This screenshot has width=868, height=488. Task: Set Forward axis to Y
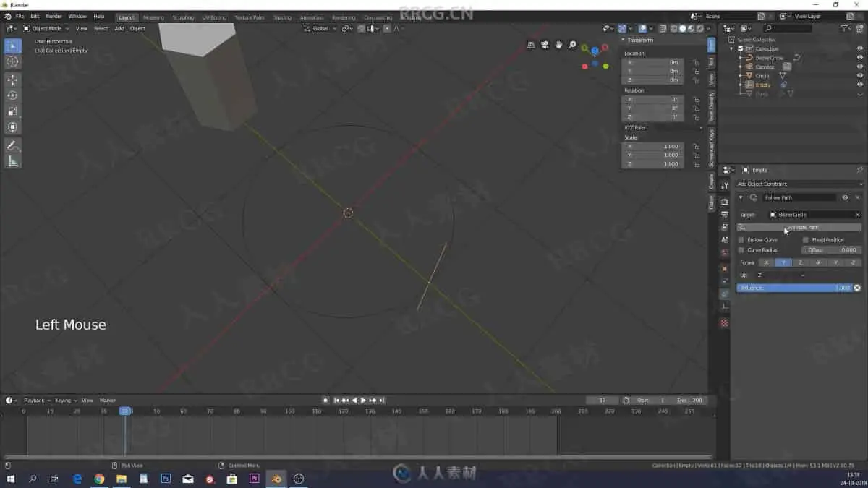783,262
